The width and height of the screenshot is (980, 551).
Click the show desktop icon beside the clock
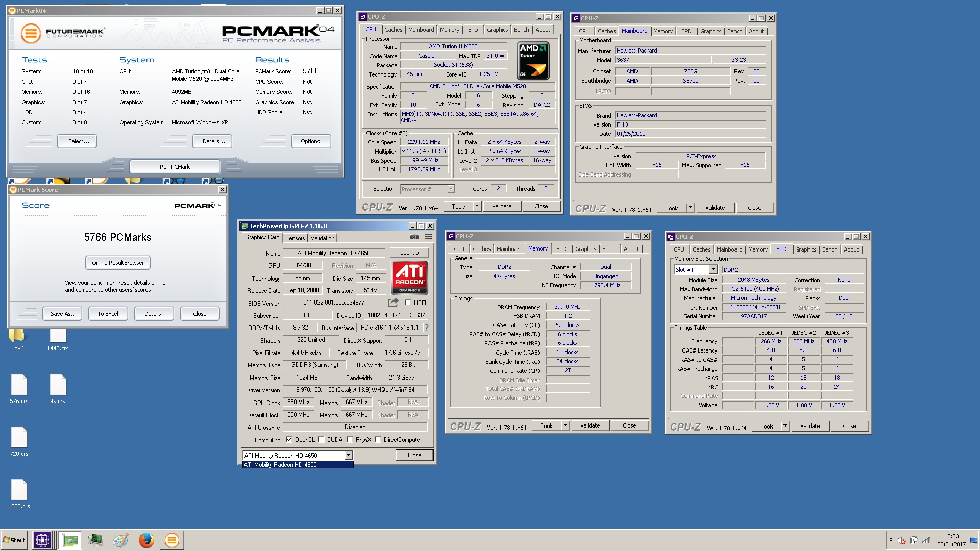[x=974, y=540]
